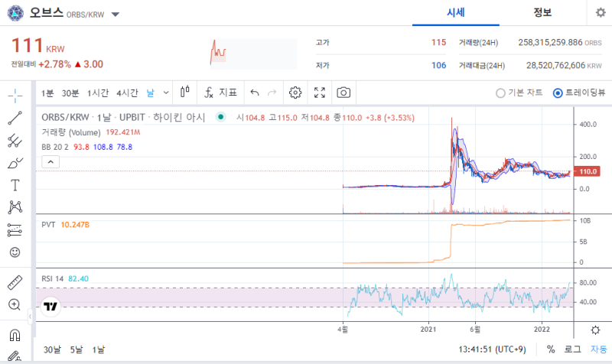Click the 하이킨 아시 chart type label
Viewport: 612px width, 364px height.
click(x=179, y=118)
